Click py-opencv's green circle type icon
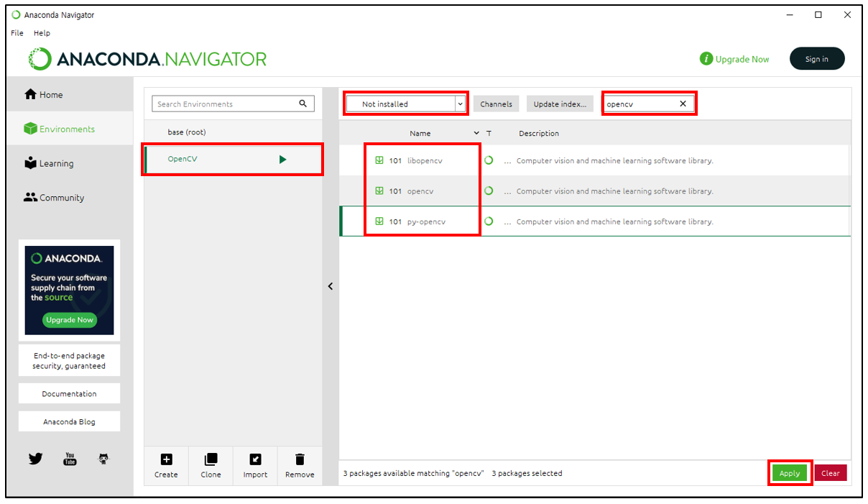 click(489, 221)
